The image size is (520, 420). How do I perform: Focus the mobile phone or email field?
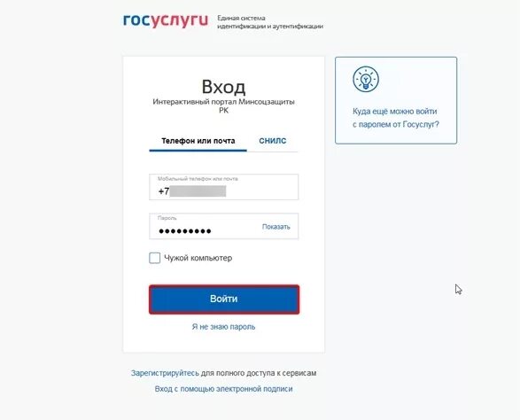coord(223,187)
